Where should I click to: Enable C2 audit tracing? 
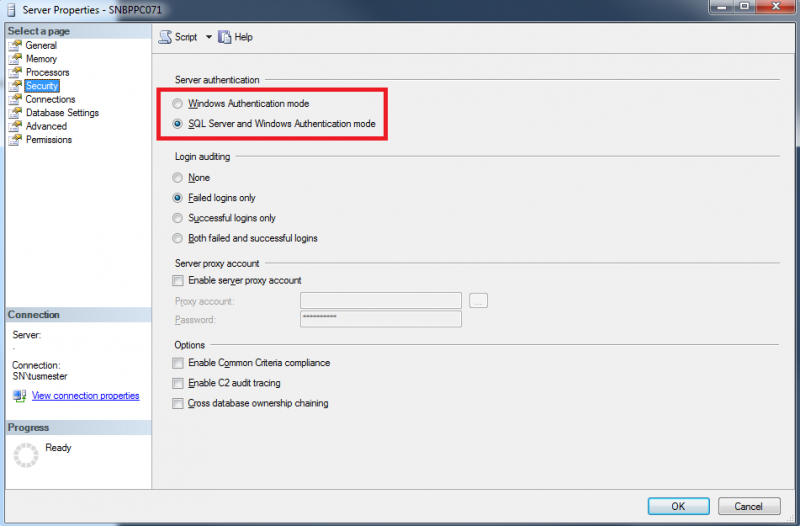tap(178, 383)
